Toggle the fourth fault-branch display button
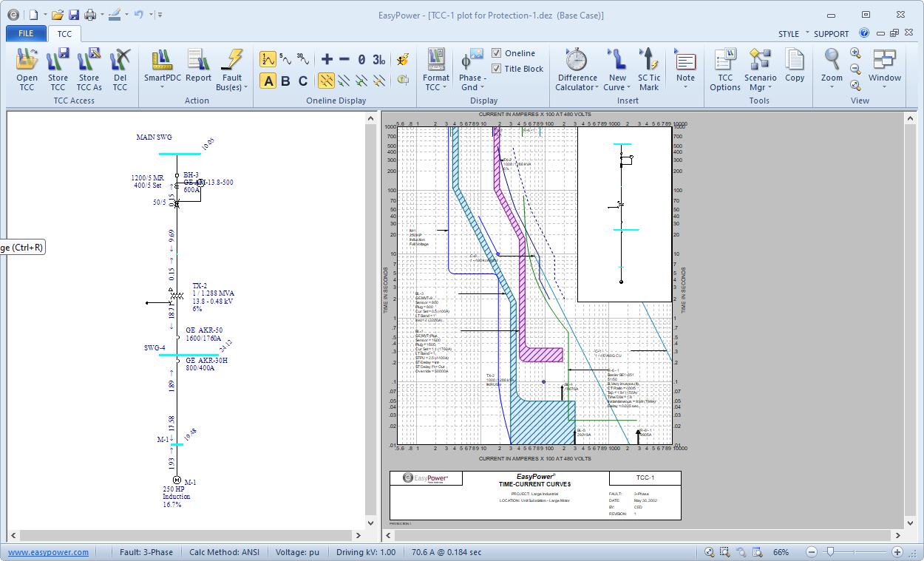Viewport: 924px width, 561px height. [x=379, y=81]
